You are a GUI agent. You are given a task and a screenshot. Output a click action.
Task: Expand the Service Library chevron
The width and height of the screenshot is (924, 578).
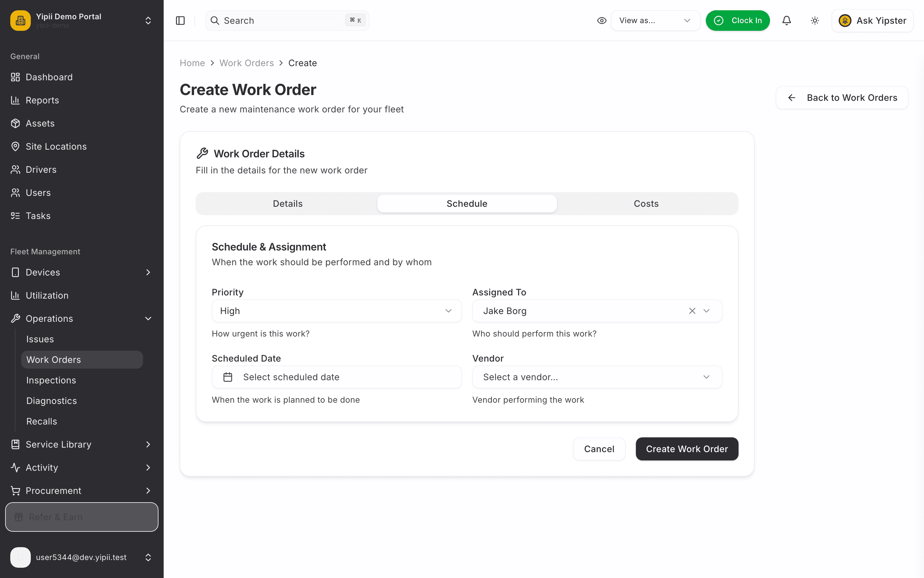point(148,444)
